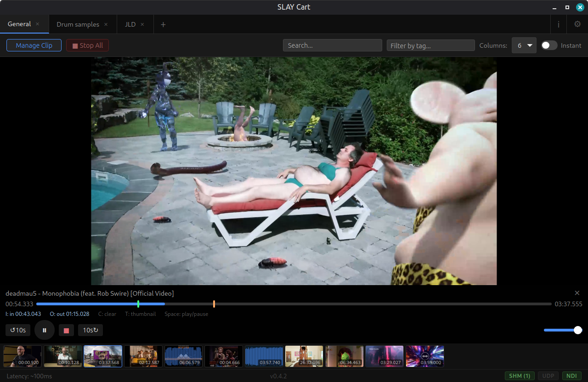
Task: Click the orange out-point marker
Action: (214, 304)
